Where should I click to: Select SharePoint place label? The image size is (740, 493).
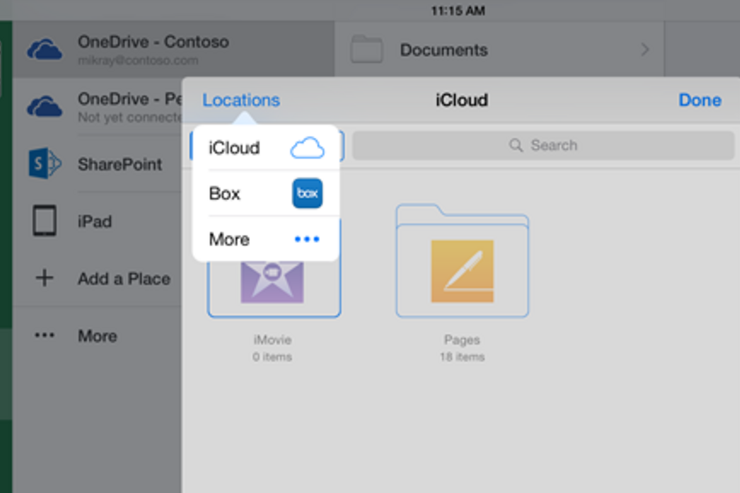pyautogui.click(x=120, y=164)
